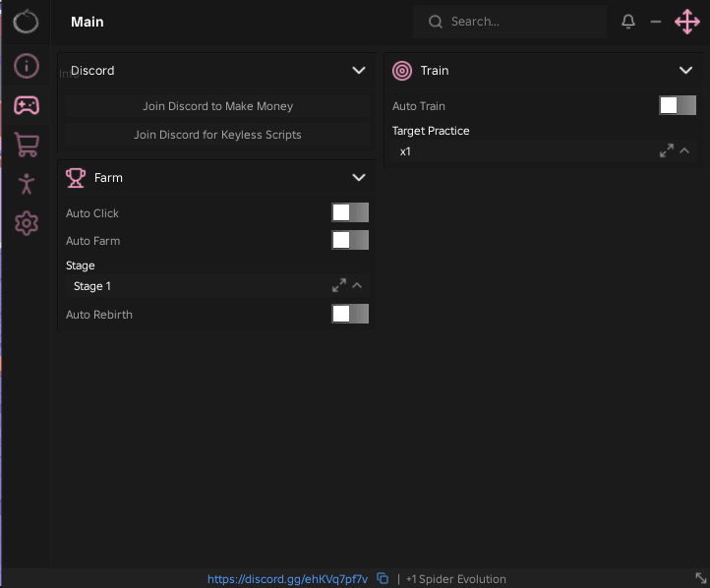
Task: Click the magnifier icon in search box
Action: coord(436,22)
